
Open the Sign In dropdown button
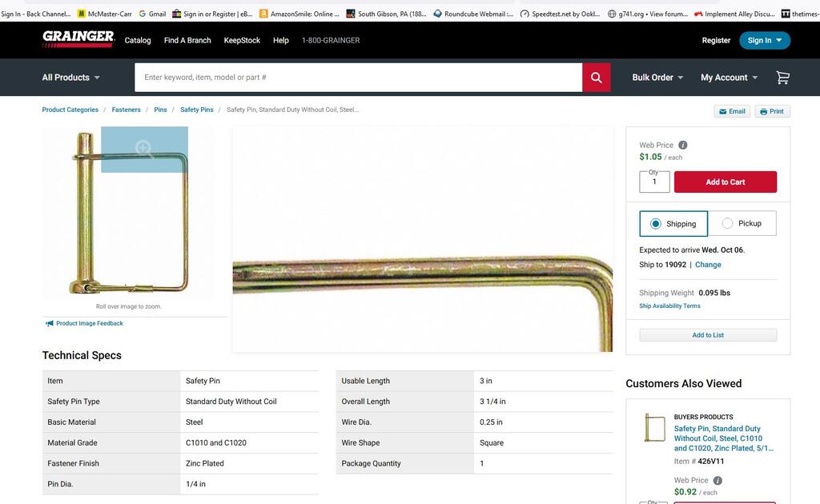point(765,40)
